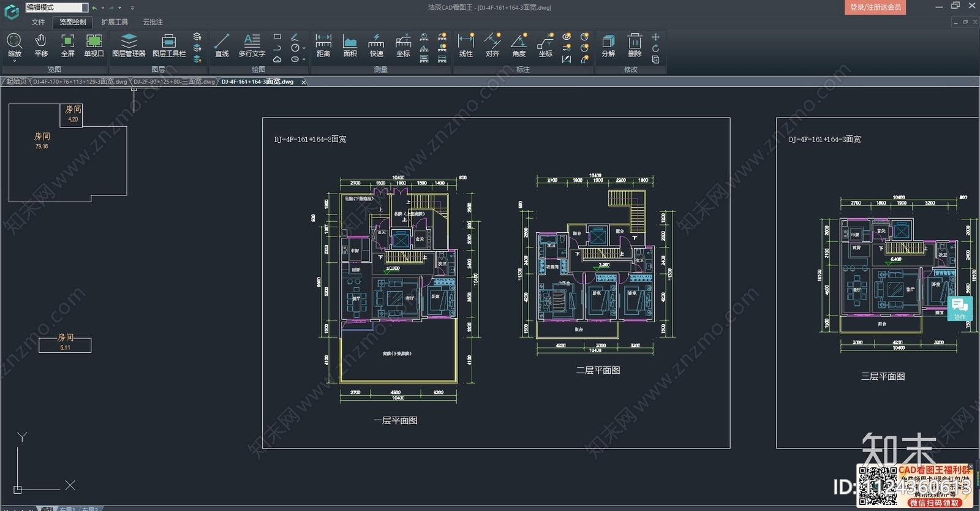
Task: Click the 删除 delete trash icon
Action: click(x=635, y=45)
